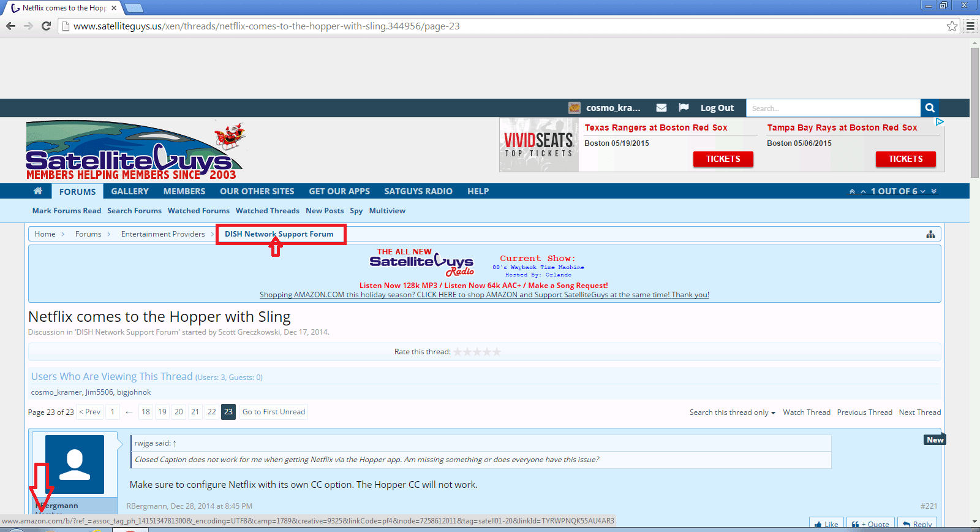This screenshot has width=980, height=532.
Task: Open the sitemap tree icon in breadcrumb bar
Action: pos(930,234)
